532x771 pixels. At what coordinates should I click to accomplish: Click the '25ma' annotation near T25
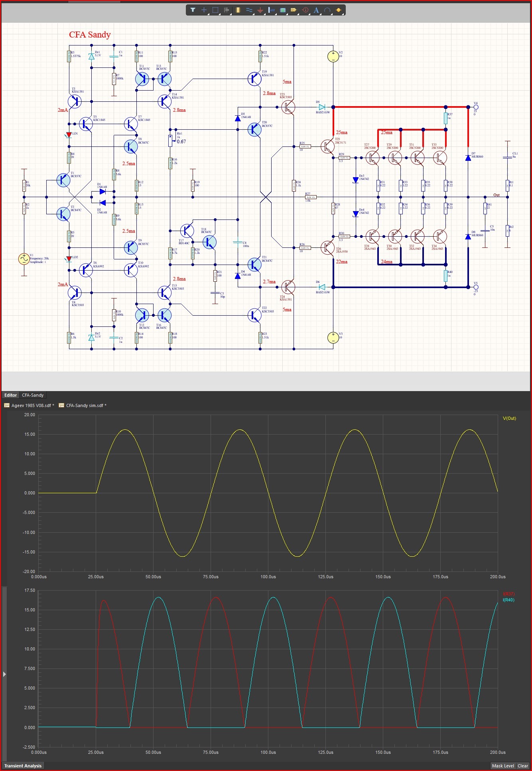click(341, 132)
